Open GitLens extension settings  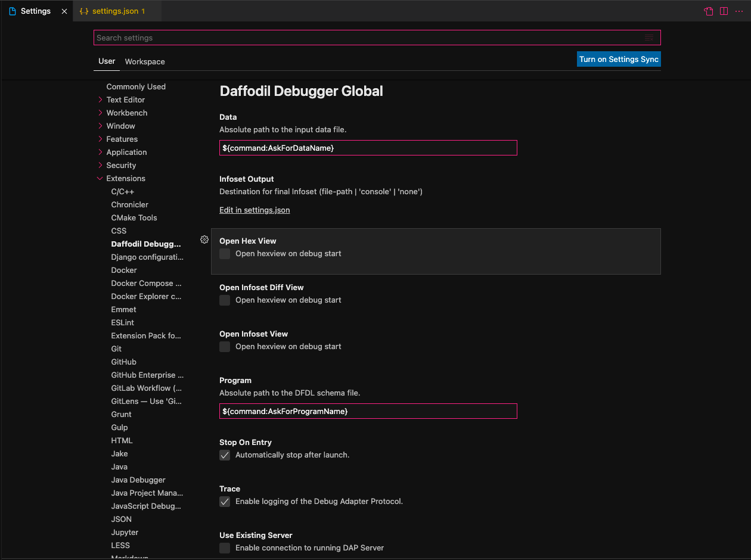point(146,401)
